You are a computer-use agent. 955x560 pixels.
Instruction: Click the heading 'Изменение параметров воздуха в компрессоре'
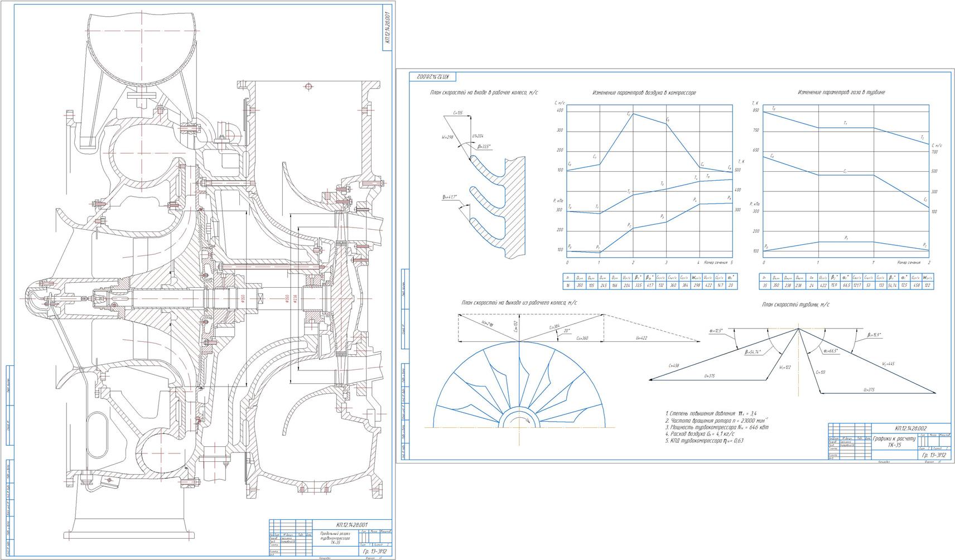tap(644, 93)
